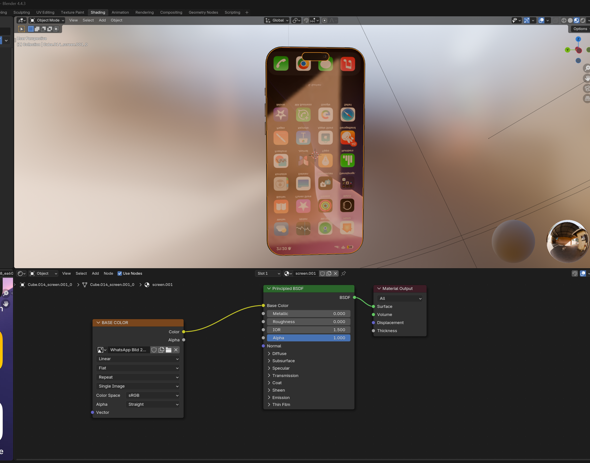Screen dimensions: 590x463
Task: Switch to the UV Editing workspace tab
Action: pyautogui.click(x=45, y=12)
